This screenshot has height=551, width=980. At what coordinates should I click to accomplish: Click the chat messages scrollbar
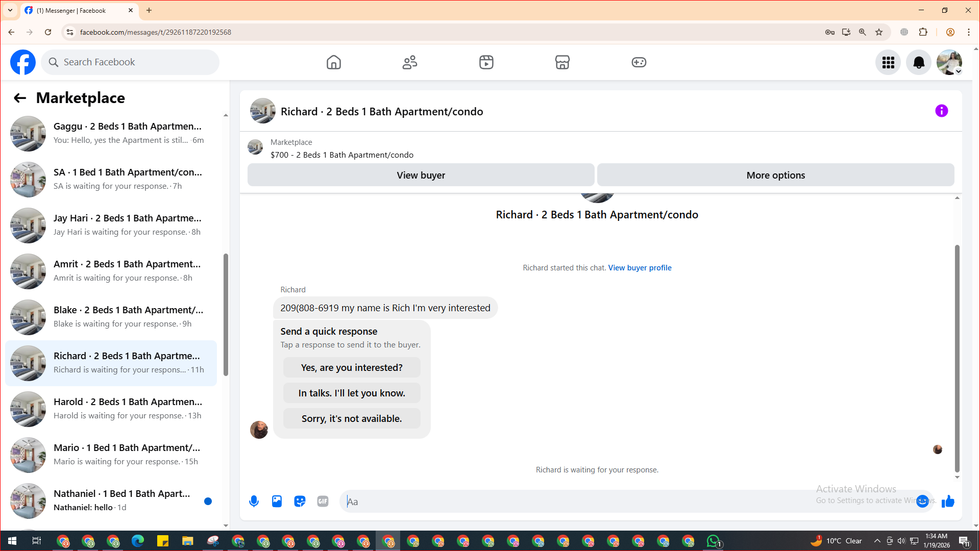coord(957,359)
